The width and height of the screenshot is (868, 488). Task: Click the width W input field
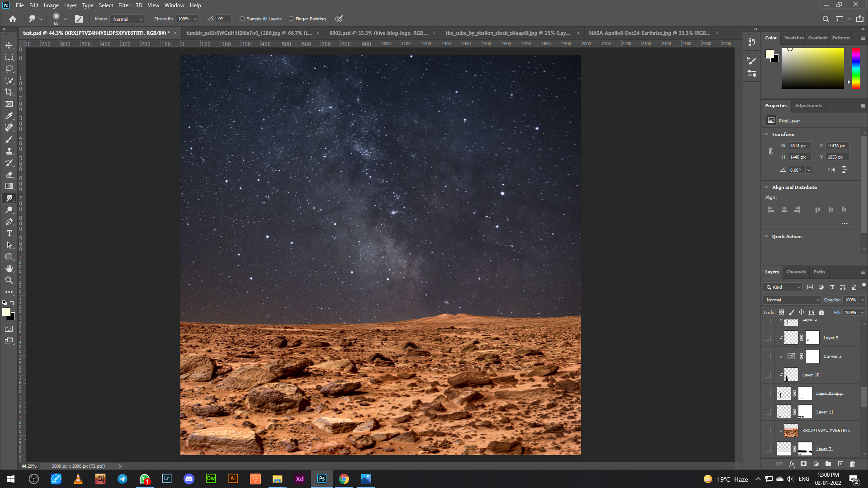click(x=799, y=146)
